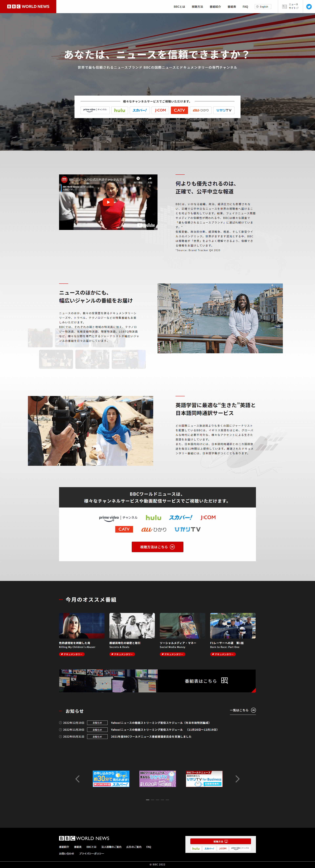
Task: Open プライバシーポリシー in the footer
Action: (x=92, y=854)
